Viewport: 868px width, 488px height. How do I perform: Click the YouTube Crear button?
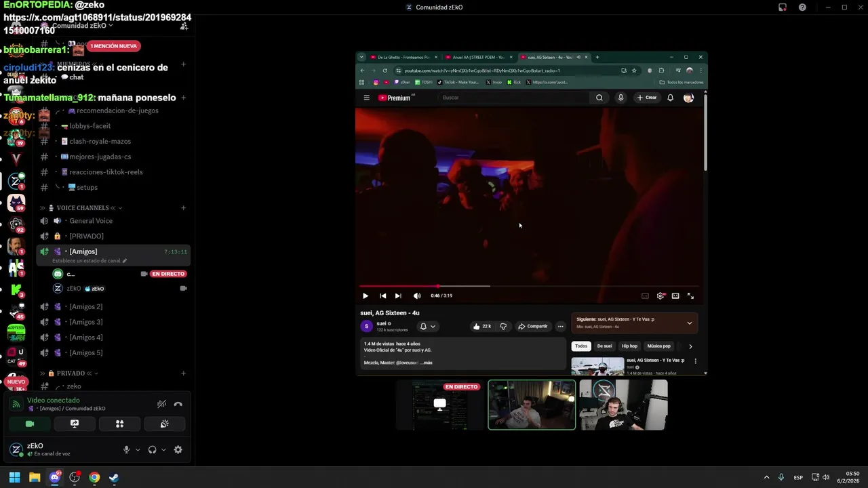[x=647, y=98]
